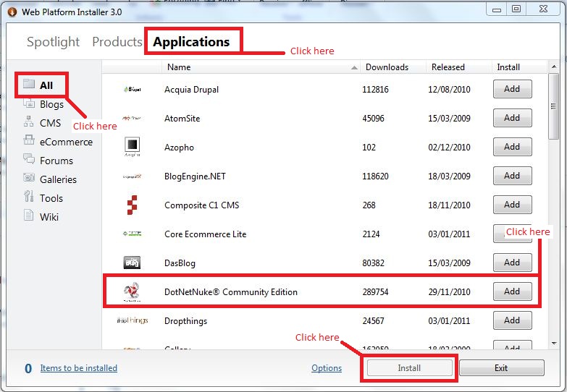Add DasBlog to install list
Screen dimensions: 567x392
(x=513, y=263)
